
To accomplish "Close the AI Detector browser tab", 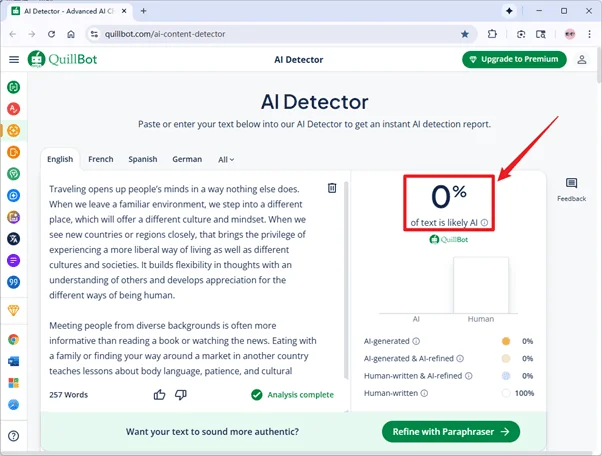I will point(124,11).
